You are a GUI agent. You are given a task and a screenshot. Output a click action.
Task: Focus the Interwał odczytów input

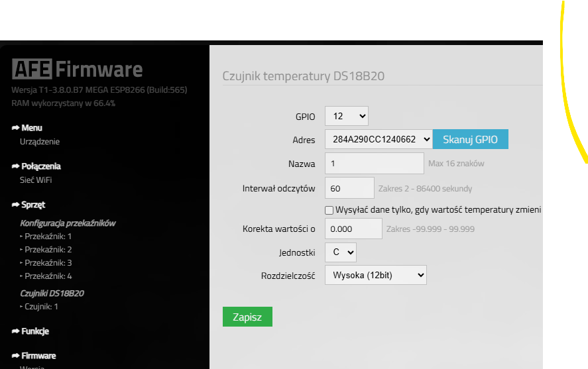[349, 188]
